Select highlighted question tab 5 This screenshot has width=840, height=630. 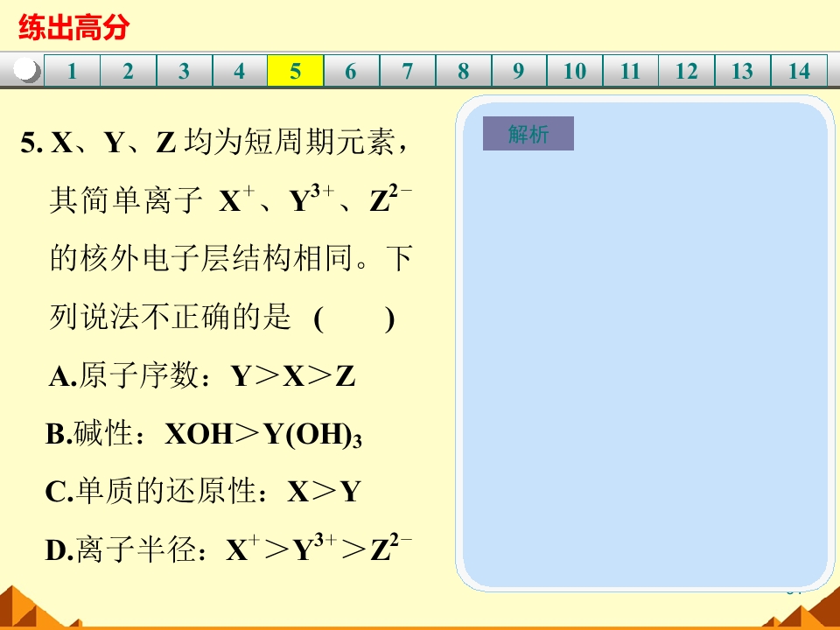pyautogui.click(x=295, y=71)
